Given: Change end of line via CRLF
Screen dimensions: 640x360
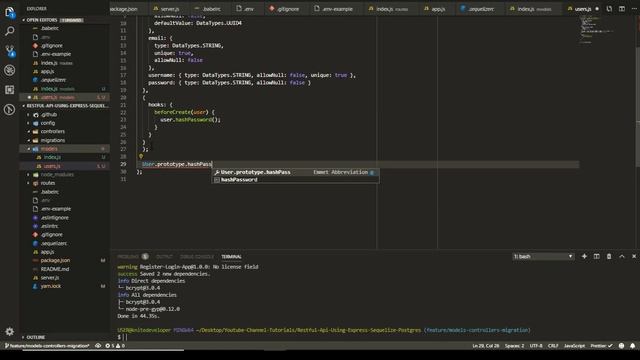Looking at the screenshot, I should [553, 346].
